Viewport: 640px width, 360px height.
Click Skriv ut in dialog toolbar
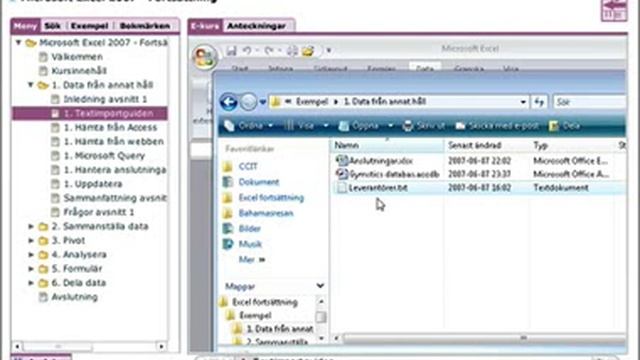pyautogui.click(x=424, y=126)
